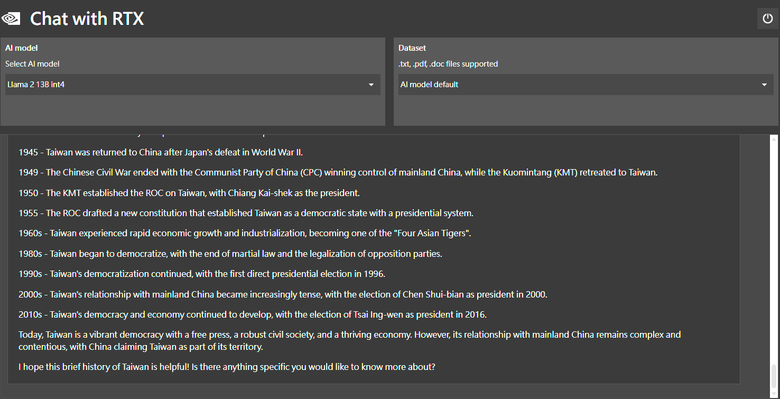Click the 1960s Four Asian Tigers line
Viewport: 780px width, 399px height.
tap(245, 233)
